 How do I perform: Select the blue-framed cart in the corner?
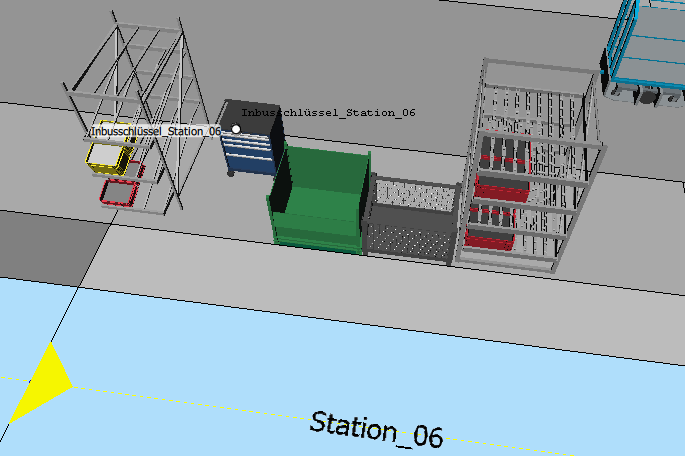pyautogui.click(x=643, y=52)
